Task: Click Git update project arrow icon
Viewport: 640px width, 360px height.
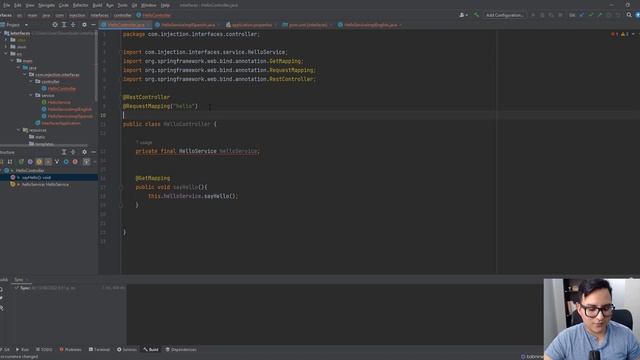Action: tap(582, 15)
